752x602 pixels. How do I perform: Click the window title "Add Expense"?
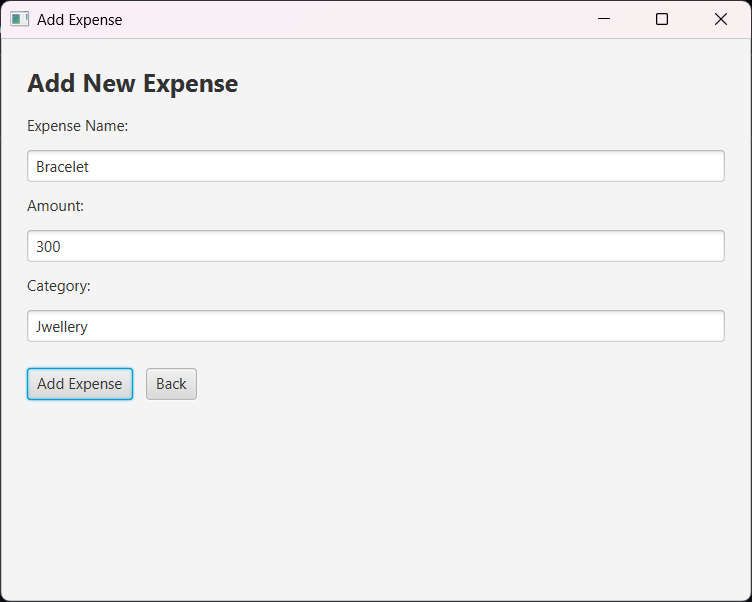80,20
